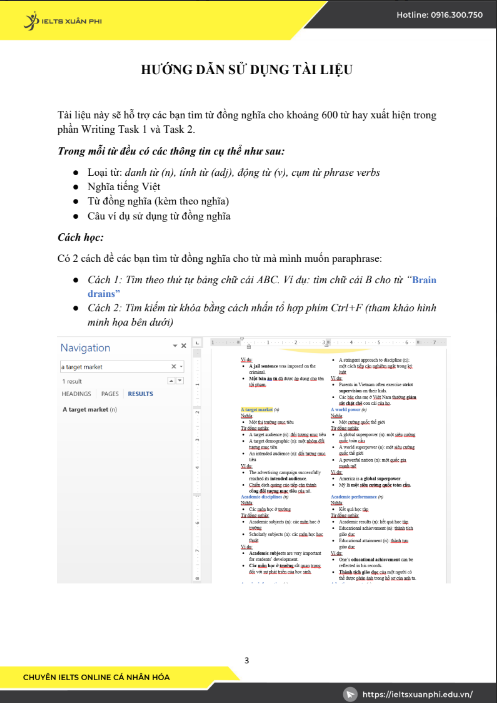Select 'A target market (n)' search result
Image resolution: width=497 pixels, height=703 pixels.
(x=90, y=409)
